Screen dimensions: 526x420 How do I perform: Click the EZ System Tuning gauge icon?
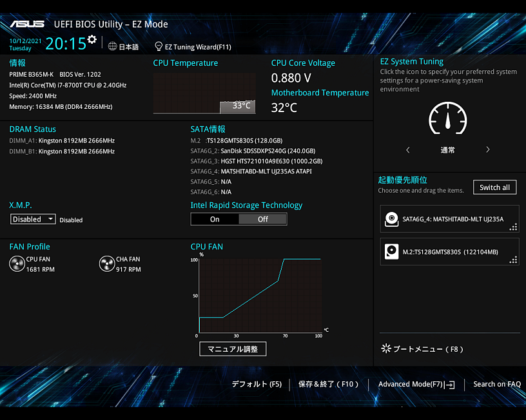pyautogui.click(x=448, y=118)
